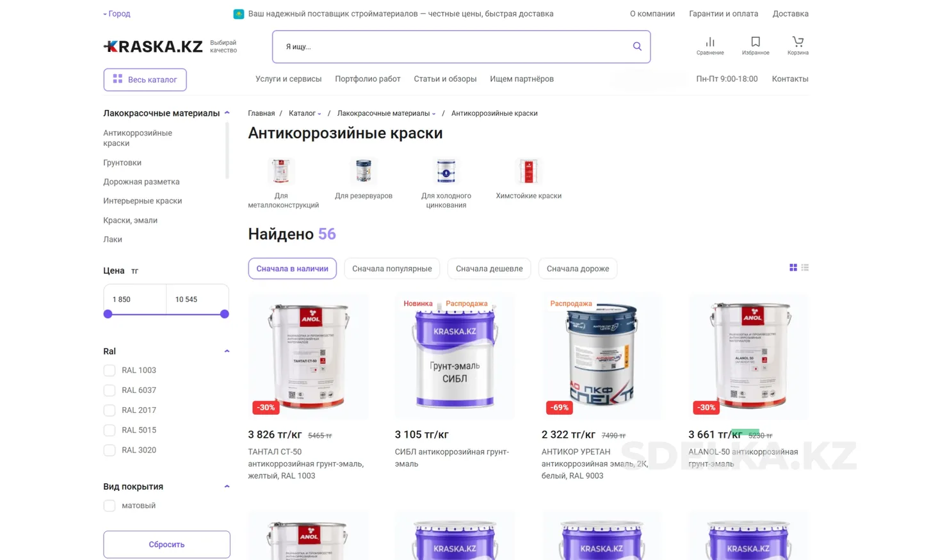Open the Город city dropdown
Image resolution: width=947 pixels, height=560 pixels.
point(117,13)
